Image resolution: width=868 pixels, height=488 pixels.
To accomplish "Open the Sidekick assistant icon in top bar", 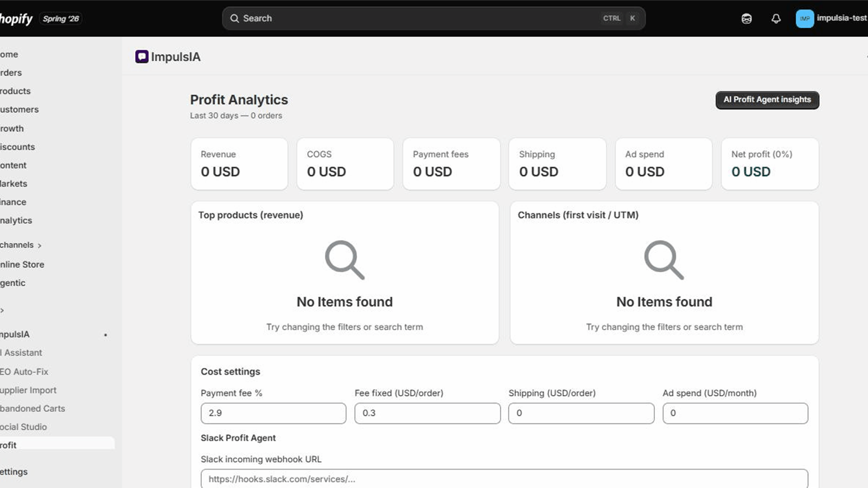I will 746,18.
